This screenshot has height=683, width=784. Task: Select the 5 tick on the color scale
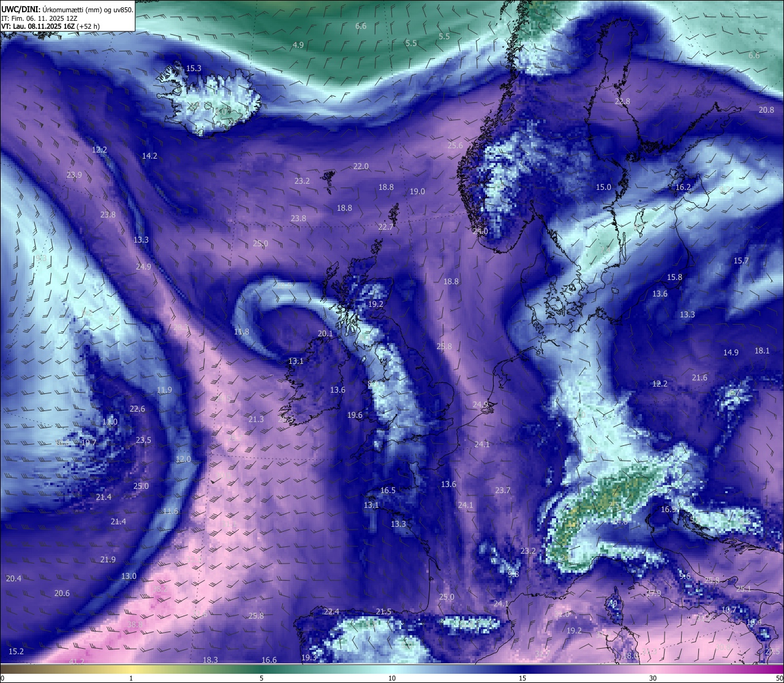(262, 679)
